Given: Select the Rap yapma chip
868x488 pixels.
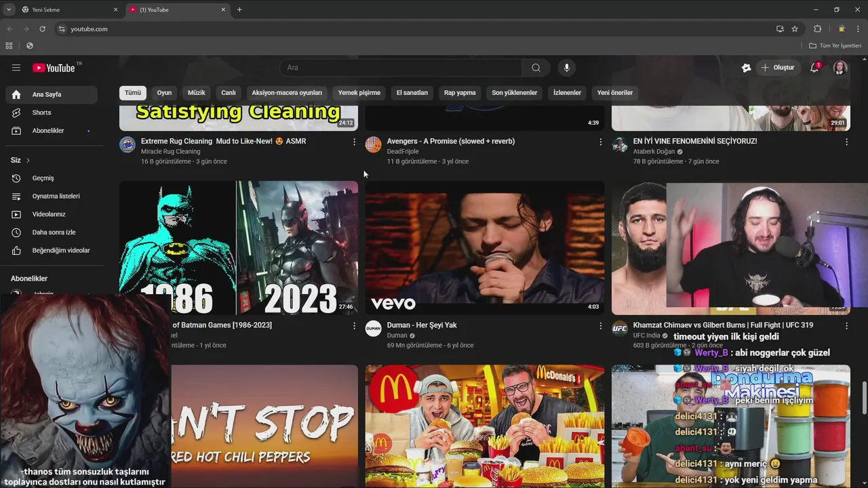Looking at the screenshot, I should tap(460, 93).
